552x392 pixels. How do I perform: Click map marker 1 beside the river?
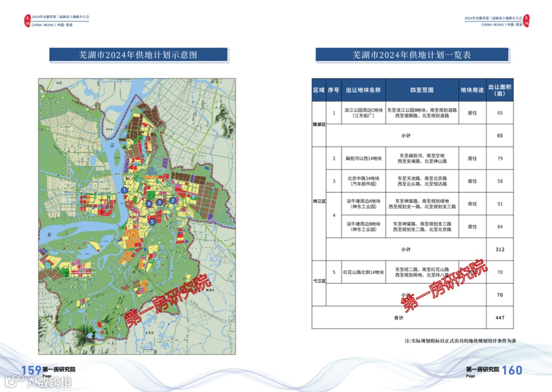(124, 190)
